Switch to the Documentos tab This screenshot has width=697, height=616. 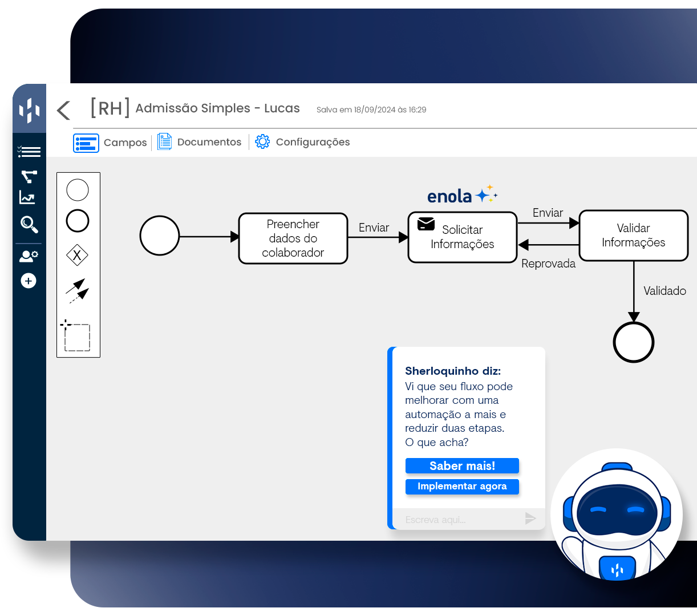(200, 142)
